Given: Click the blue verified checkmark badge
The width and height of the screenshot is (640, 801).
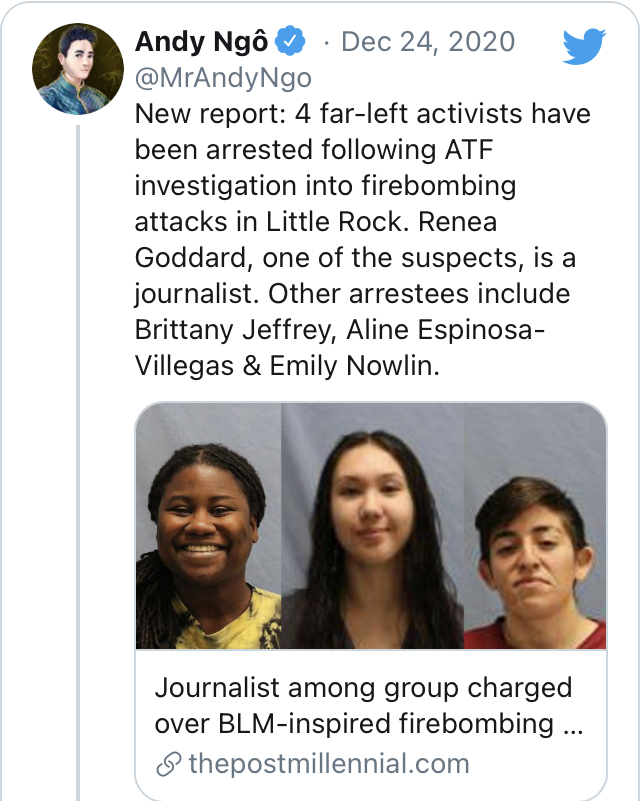Looking at the screenshot, I should pyautogui.click(x=290, y=41).
